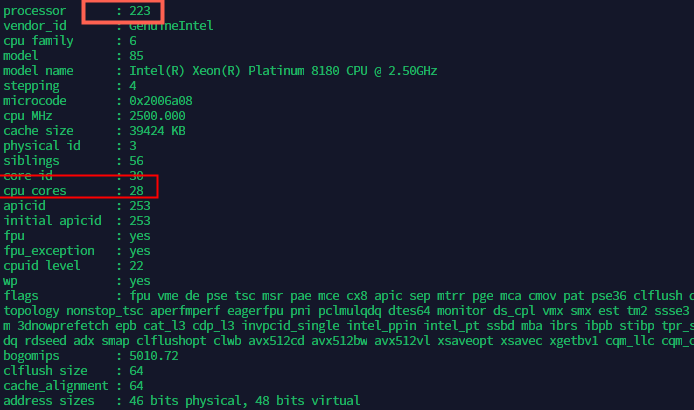Click the cpu MHz value 2500.000
This screenshot has width=694, height=410.
click(157, 116)
